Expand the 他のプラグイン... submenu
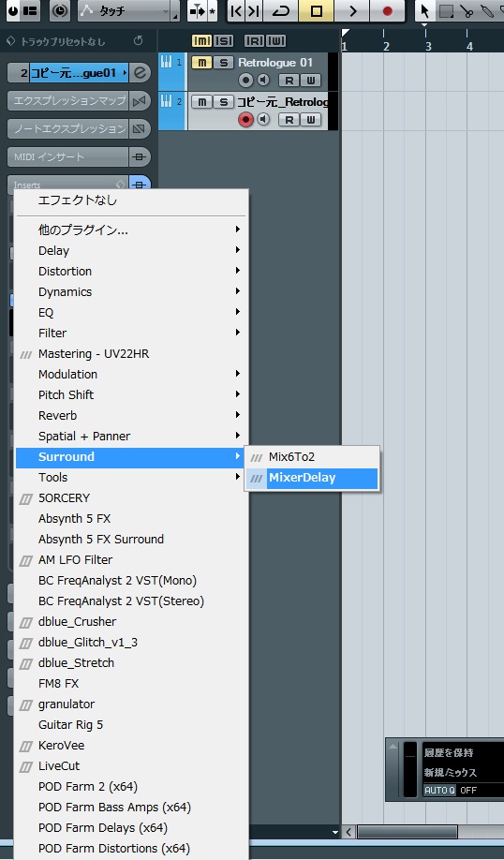The height and width of the screenshot is (860, 504). tap(132, 230)
